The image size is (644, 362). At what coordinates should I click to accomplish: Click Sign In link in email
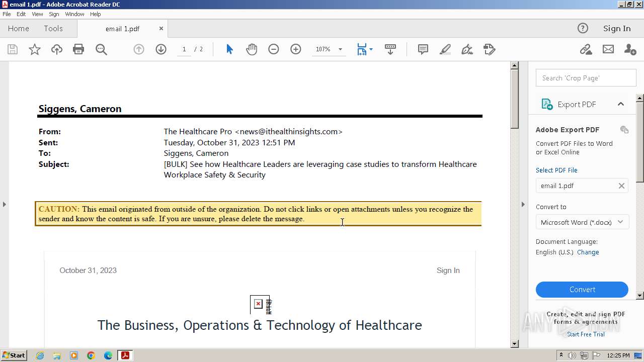pyautogui.click(x=448, y=270)
